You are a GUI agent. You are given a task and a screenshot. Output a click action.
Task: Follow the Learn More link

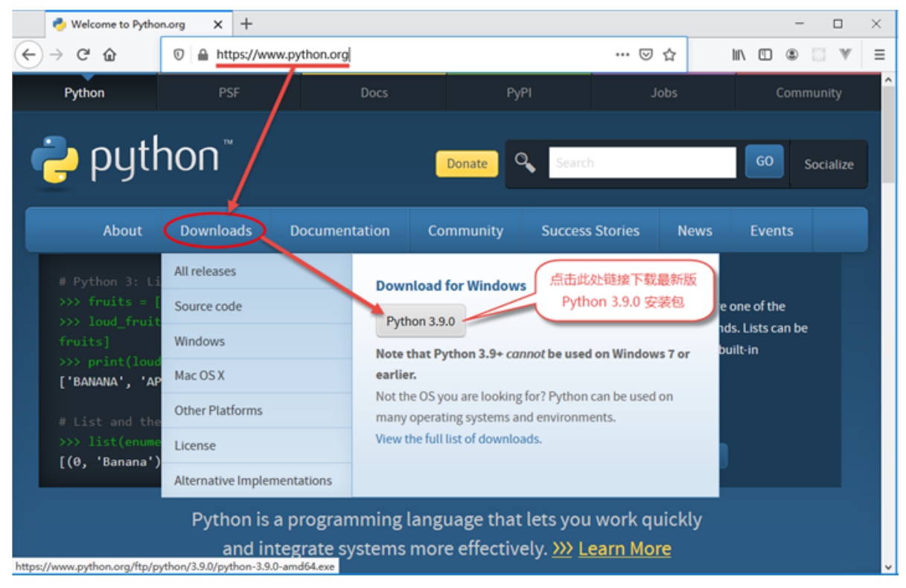(625, 549)
